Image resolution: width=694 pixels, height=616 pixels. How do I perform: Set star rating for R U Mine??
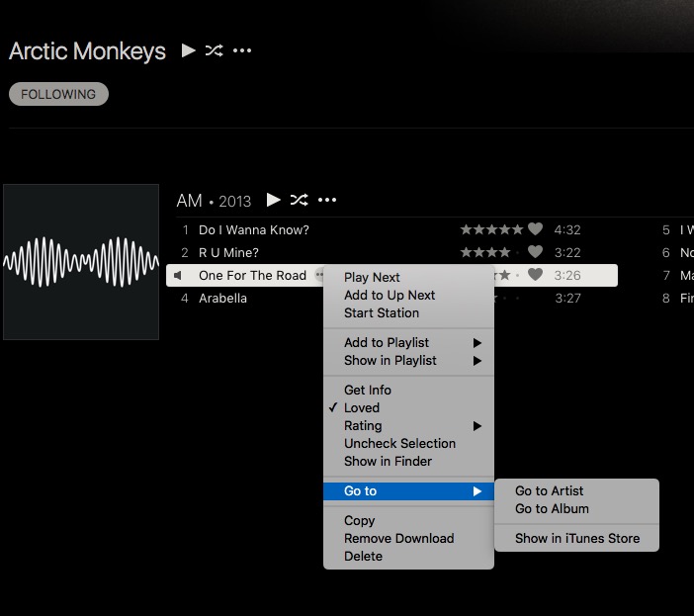(x=491, y=252)
